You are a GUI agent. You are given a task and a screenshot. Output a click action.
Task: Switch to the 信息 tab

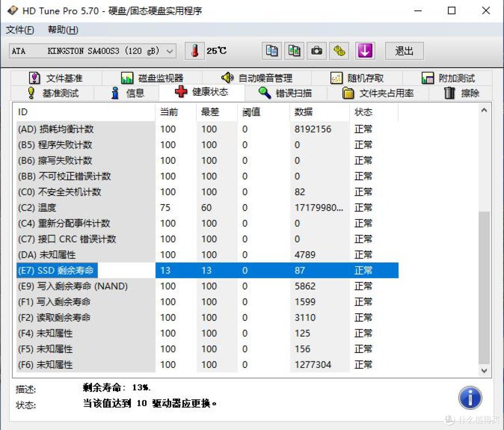126,93
